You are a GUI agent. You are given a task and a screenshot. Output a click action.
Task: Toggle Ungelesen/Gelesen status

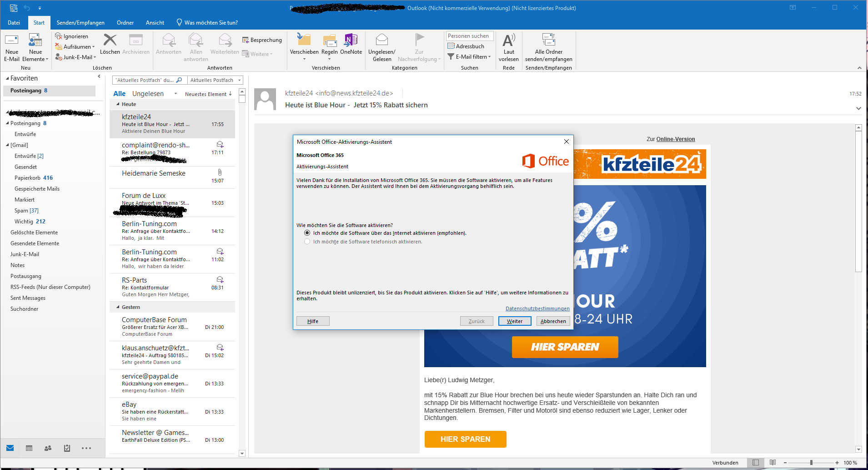coord(382,47)
